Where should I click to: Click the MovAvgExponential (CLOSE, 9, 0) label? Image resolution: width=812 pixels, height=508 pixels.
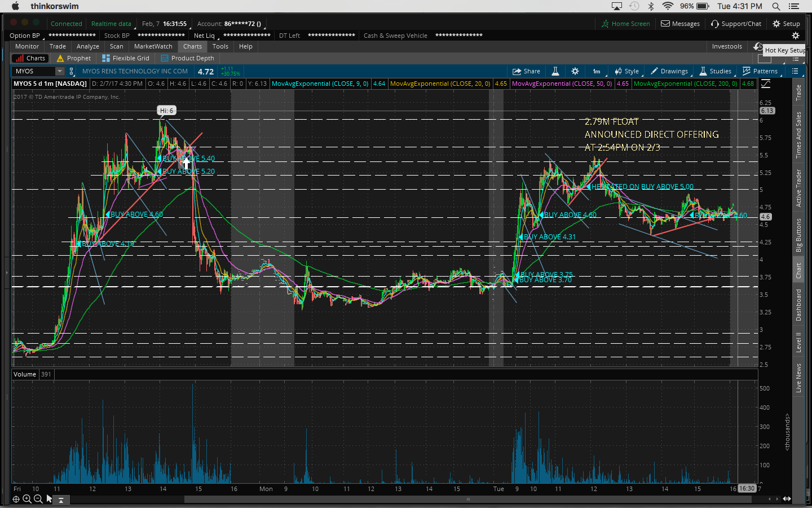[x=320, y=84]
